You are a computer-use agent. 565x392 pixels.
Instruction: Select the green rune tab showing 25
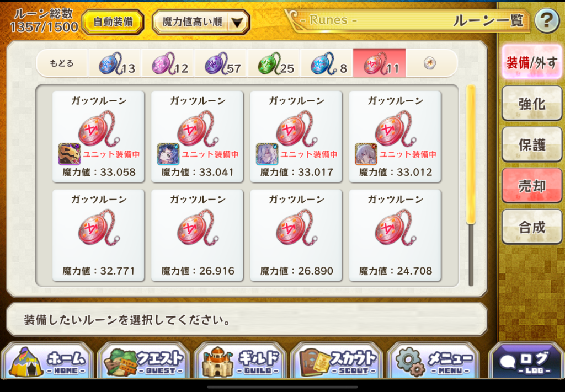274,63
